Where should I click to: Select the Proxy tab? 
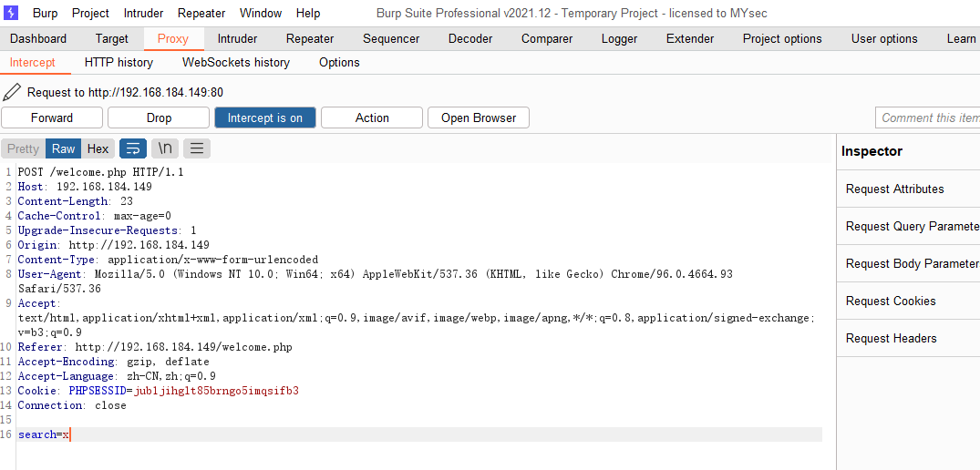[x=173, y=38]
